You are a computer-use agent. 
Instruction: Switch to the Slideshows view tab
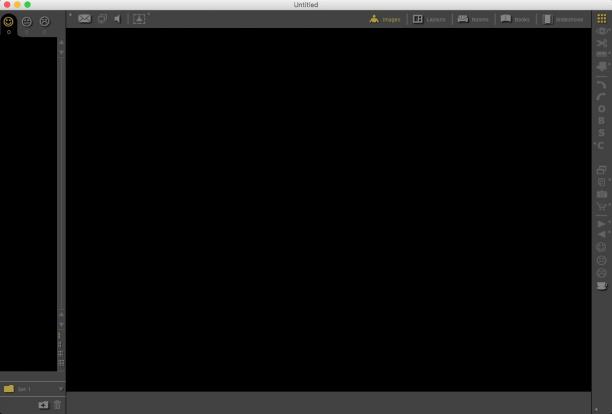[563, 19]
